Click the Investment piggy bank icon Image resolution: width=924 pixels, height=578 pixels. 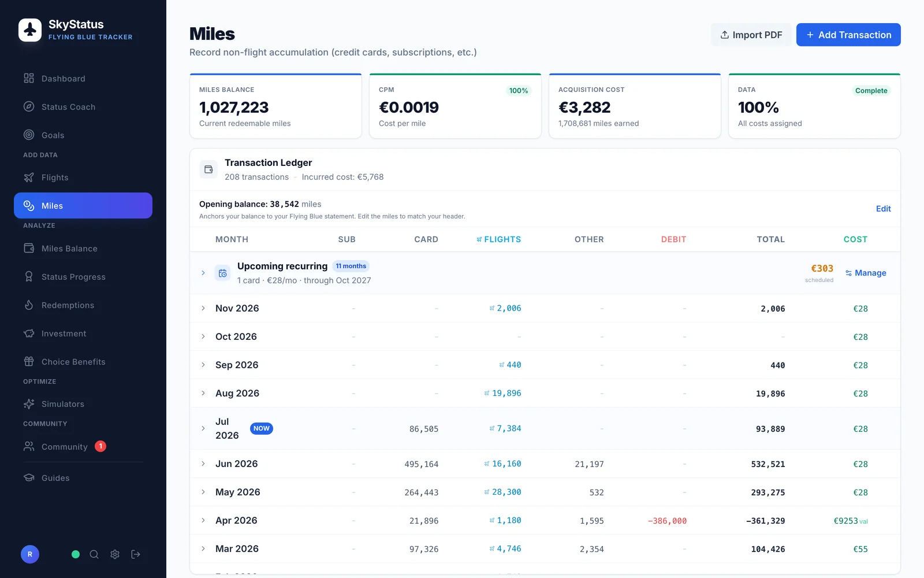pyautogui.click(x=29, y=334)
